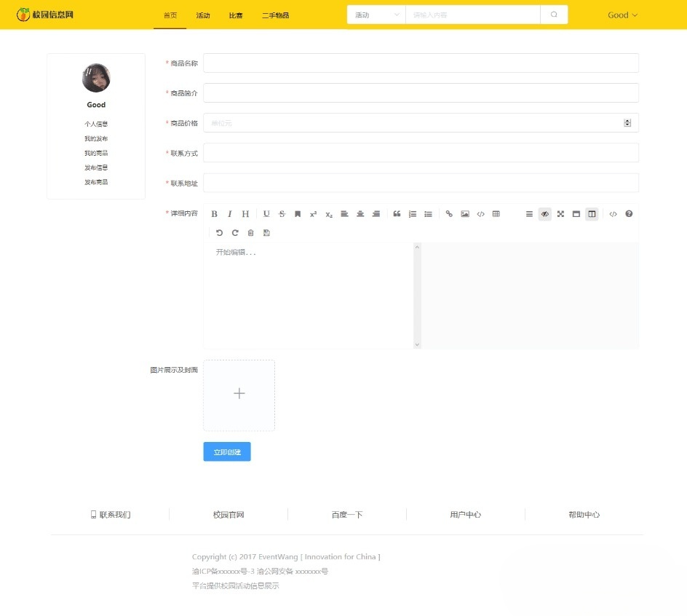Open fullscreen mode for the editor
The height and width of the screenshot is (616, 687).
[x=560, y=213]
